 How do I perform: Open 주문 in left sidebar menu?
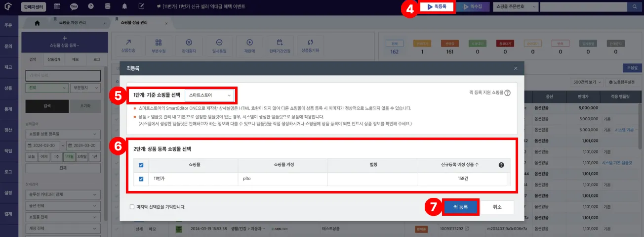(x=8, y=26)
